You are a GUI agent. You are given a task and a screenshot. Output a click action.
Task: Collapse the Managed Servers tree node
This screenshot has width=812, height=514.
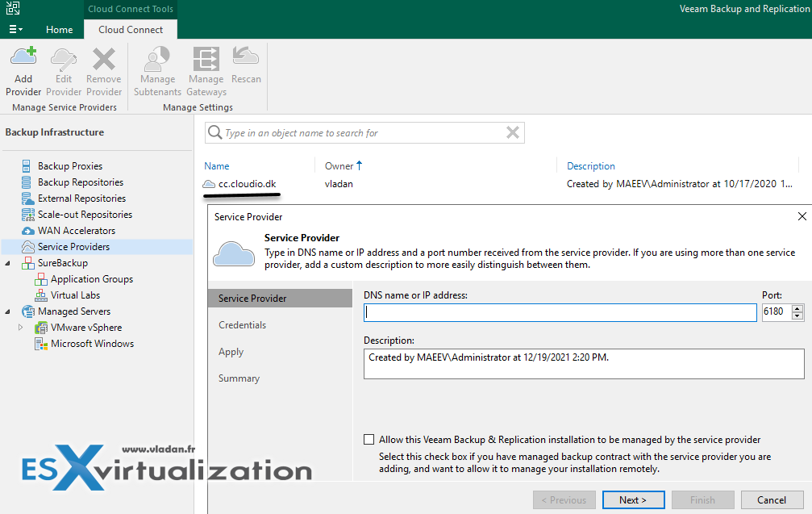coord(8,311)
